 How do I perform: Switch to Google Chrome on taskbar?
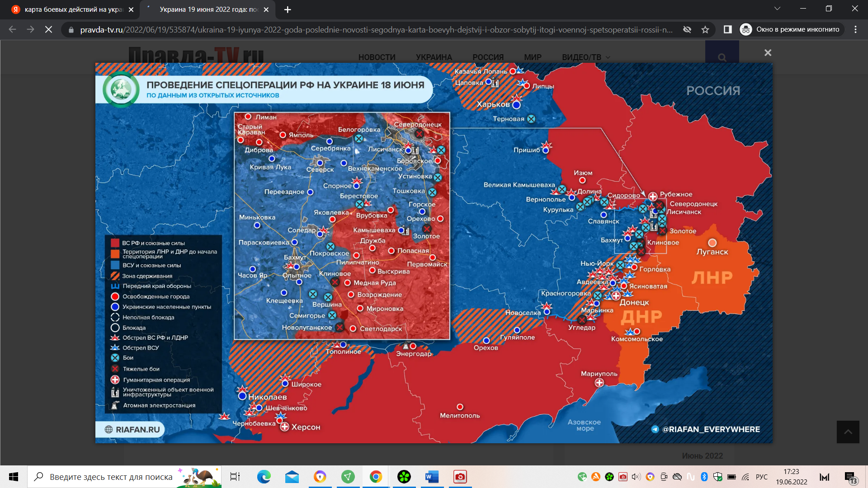coord(376,477)
